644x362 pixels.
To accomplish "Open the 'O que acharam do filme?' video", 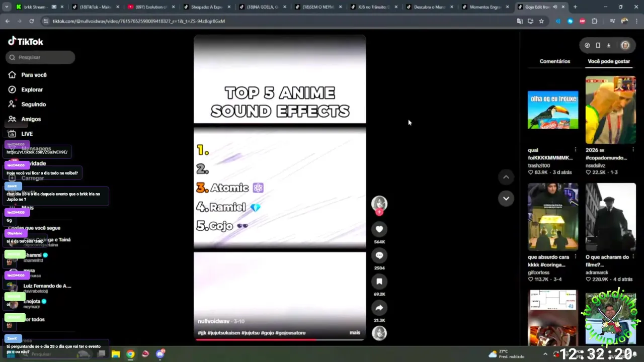I will 611,217.
